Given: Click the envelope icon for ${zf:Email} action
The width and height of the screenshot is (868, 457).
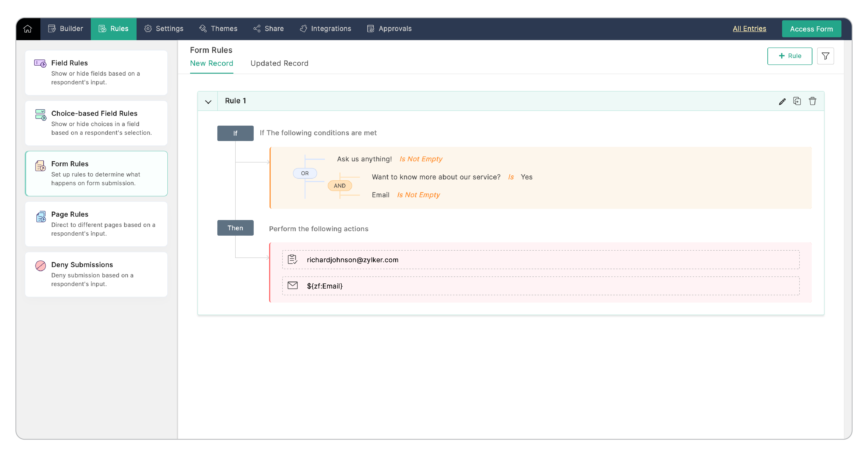Looking at the screenshot, I should 293,285.
